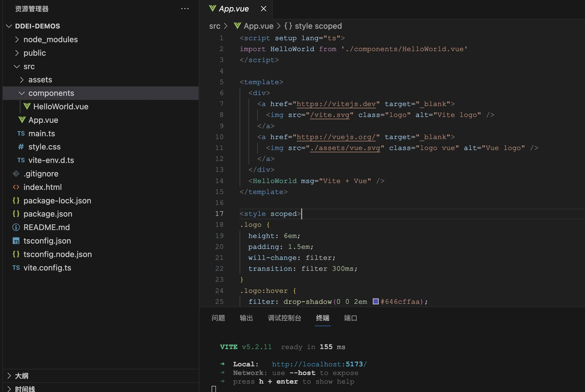Click the Vue icon on the App.vue tab
Viewport: 585px width, 392px height.
[212, 9]
